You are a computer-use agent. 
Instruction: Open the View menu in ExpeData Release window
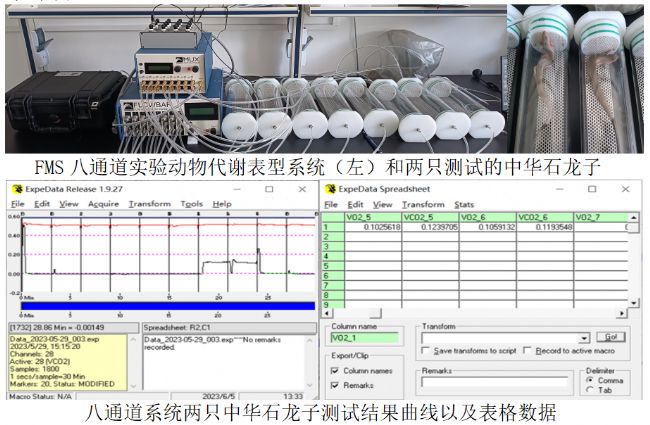click(69, 204)
